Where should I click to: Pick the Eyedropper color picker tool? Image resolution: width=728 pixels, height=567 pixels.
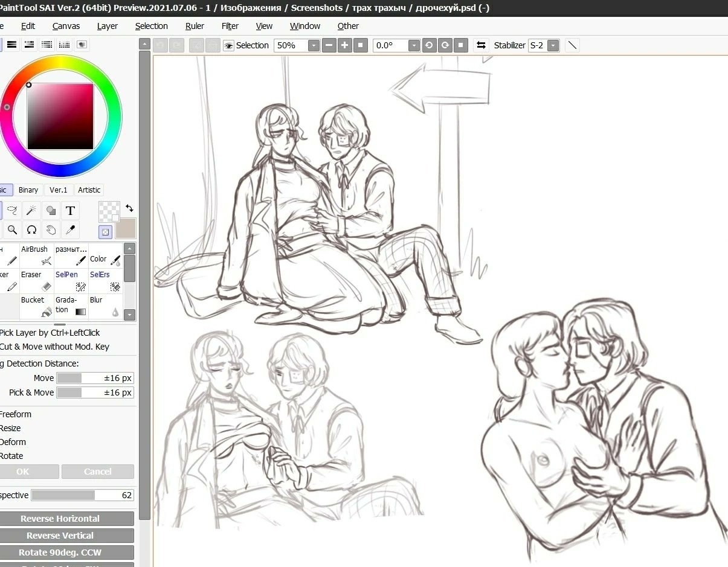(70, 230)
